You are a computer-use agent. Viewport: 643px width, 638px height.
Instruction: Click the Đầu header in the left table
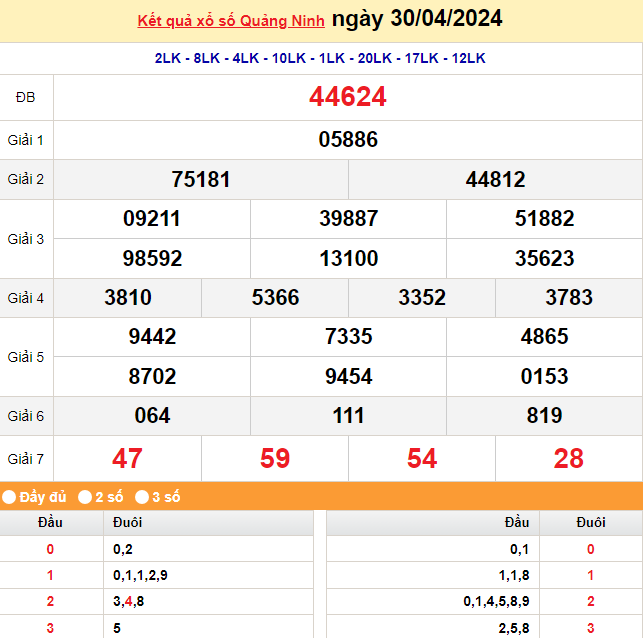click(50, 522)
